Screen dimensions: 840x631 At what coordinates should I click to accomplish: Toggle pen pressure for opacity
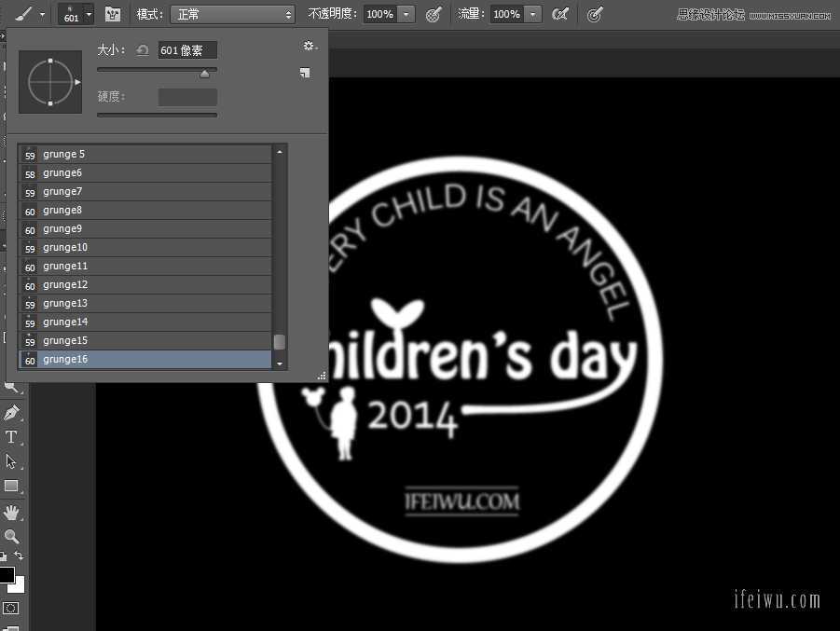434,14
